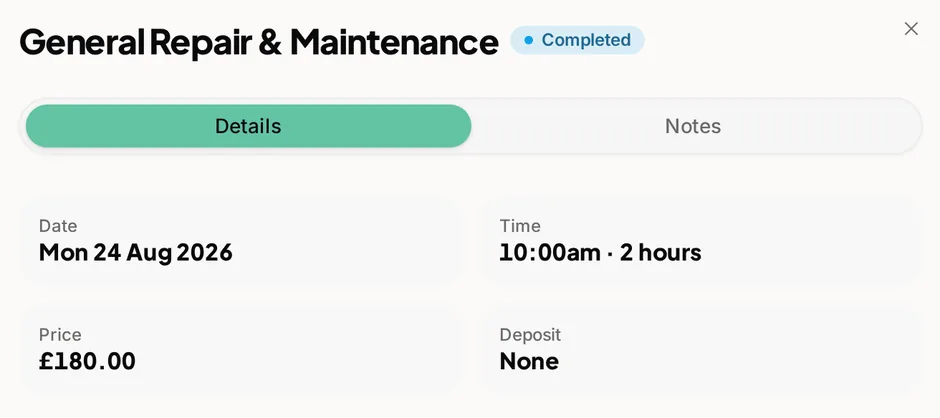The width and height of the screenshot is (940, 418).
Task: Click the Time field label
Action: tap(520, 226)
